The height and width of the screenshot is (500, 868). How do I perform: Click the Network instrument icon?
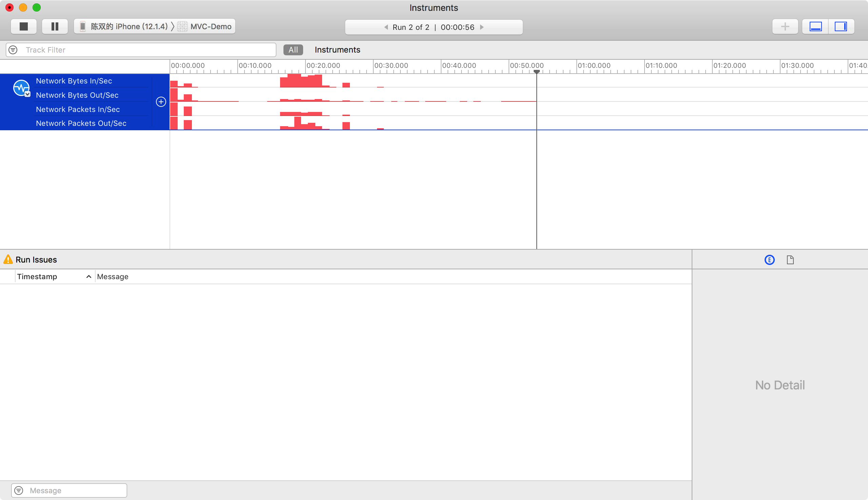coord(21,88)
